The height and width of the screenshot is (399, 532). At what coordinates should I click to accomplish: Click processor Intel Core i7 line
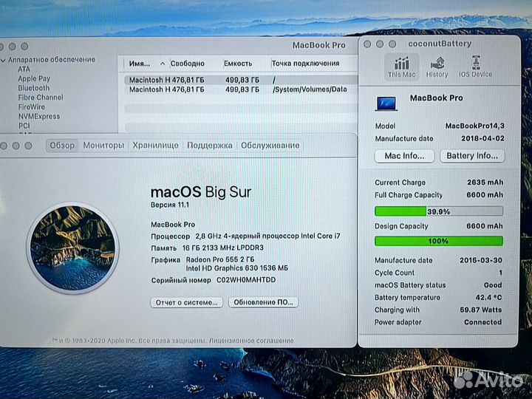click(267, 236)
